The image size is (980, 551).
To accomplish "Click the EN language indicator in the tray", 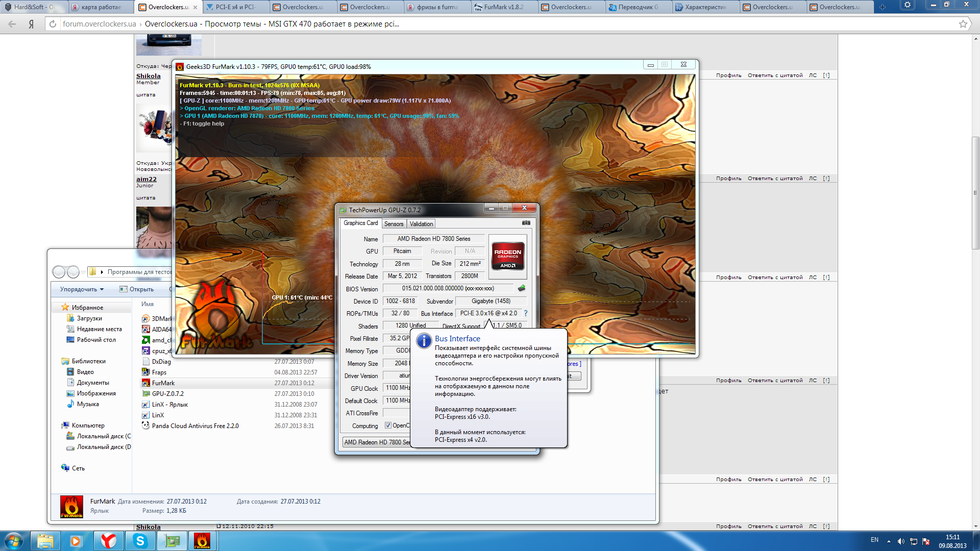I will (874, 540).
